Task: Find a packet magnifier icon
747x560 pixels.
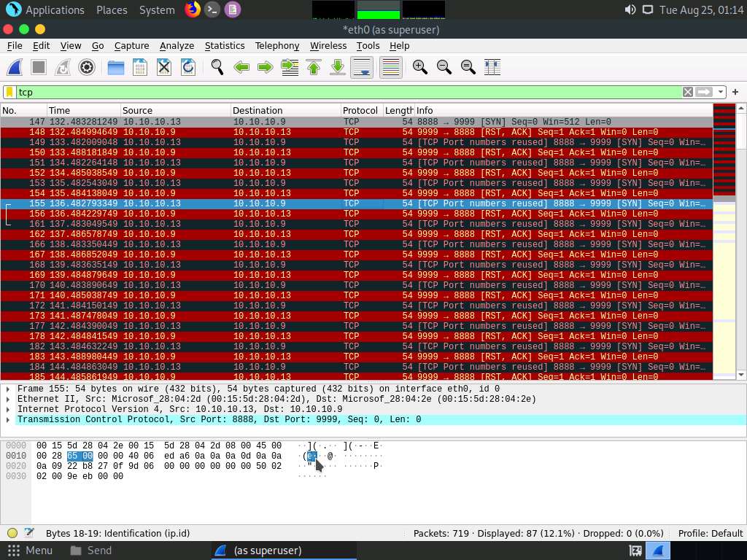Action: [x=217, y=67]
